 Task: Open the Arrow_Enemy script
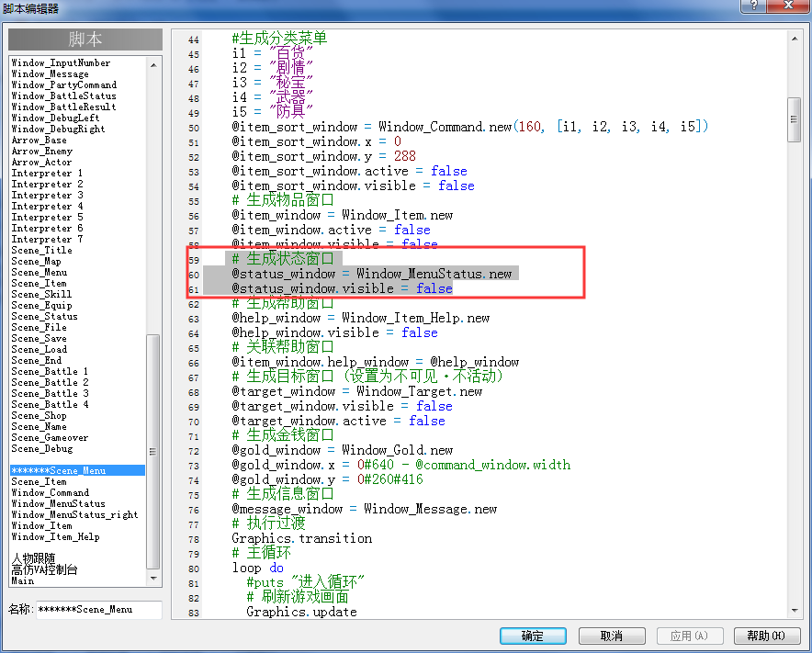point(42,152)
